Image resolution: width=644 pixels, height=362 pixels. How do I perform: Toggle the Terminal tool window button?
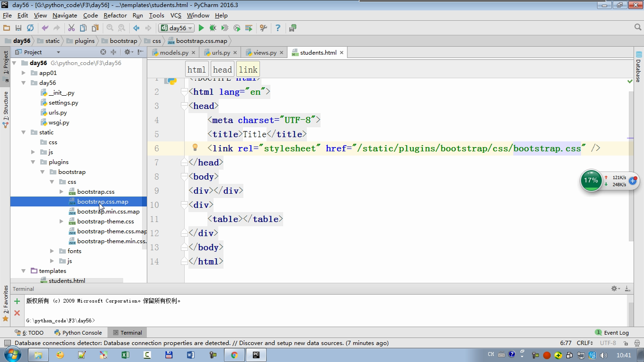[127, 333]
